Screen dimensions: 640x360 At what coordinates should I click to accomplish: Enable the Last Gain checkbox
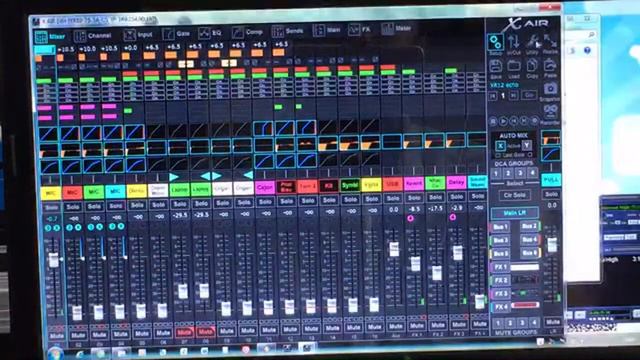point(498,155)
